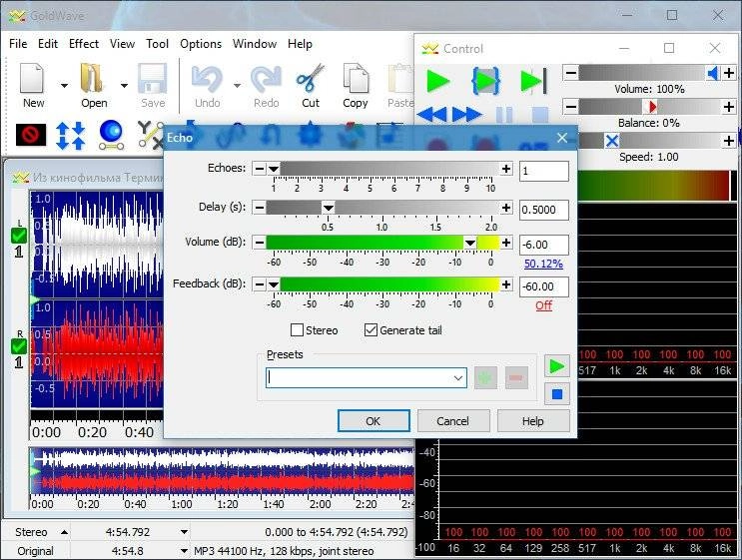Image resolution: width=742 pixels, height=560 pixels.
Task: Remove preset with the red minus button
Action: click(x=516, y=378)
